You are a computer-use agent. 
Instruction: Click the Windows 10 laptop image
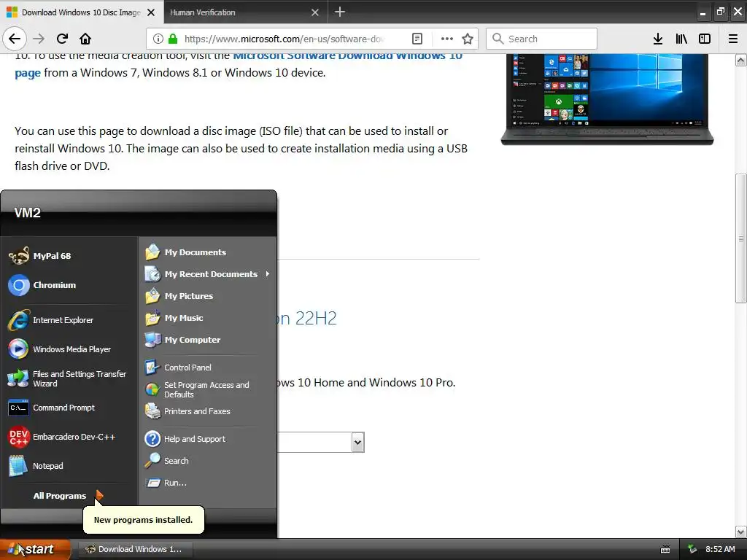pos(607,99)
